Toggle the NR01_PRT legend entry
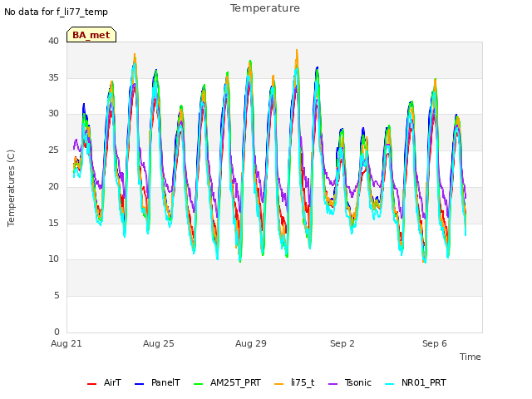Screen dimensions: 532x399 (x=416, y=382)
